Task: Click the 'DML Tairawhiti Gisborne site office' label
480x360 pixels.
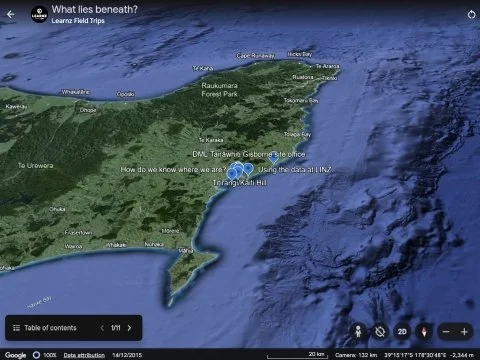Action: tap(249, 154)
